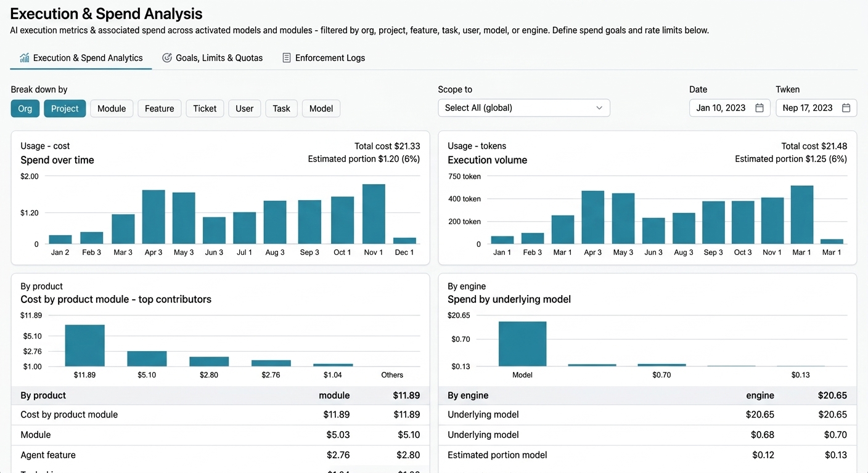The height and width of the screenshot is (473, 868).
Task: Click the Twken date field showing Nep 17, 2023
Action: tap(816, 108)
